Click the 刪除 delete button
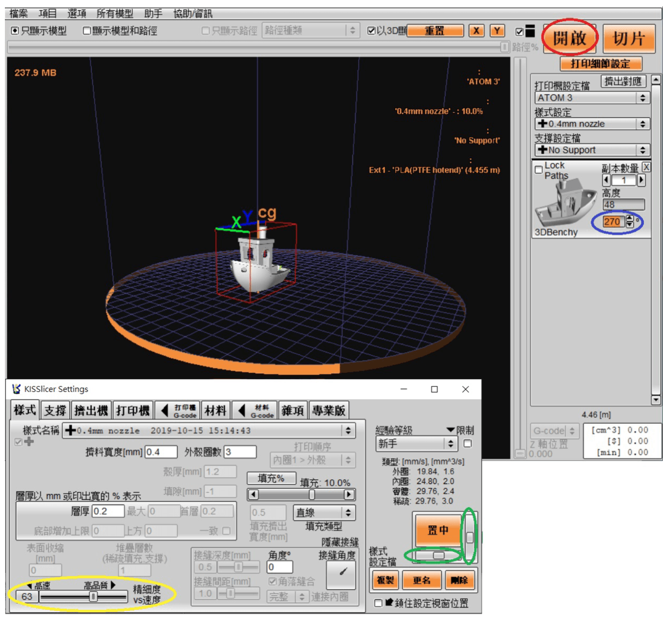 459,580
